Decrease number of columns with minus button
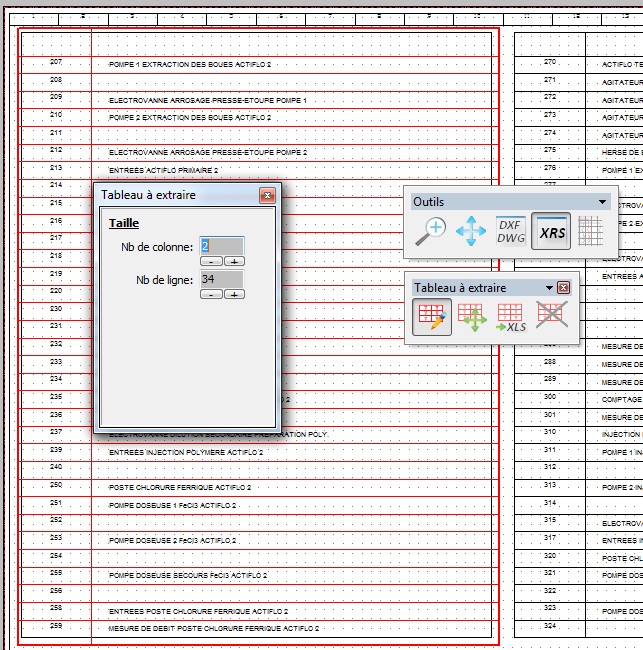 click(210, 261)
